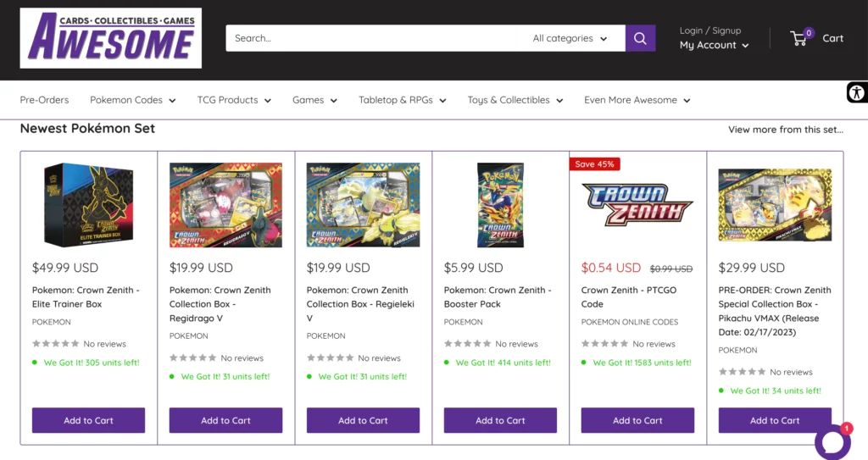The width and height of the screenshot is (868, 460).
Task: Expand the My Account dropdown
Action: 714,46
